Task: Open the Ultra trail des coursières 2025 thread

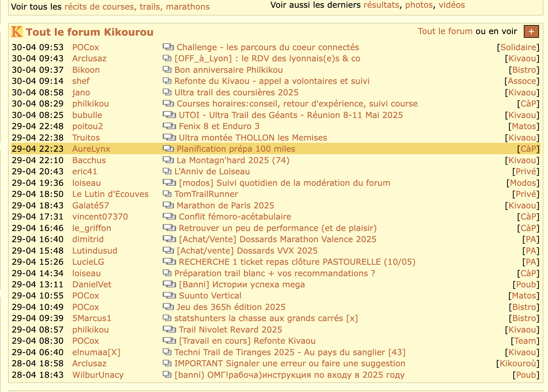Action: click(236, 92)
